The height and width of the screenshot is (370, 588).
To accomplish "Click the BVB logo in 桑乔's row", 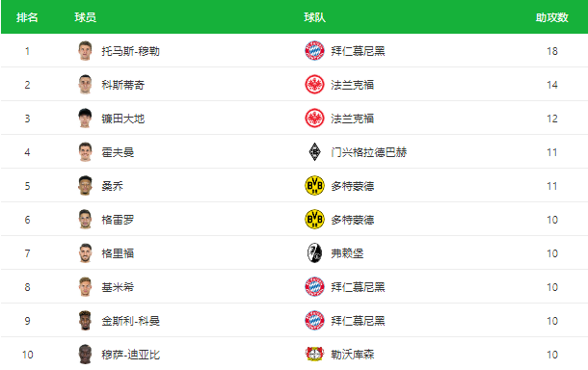I will [314, 186].
